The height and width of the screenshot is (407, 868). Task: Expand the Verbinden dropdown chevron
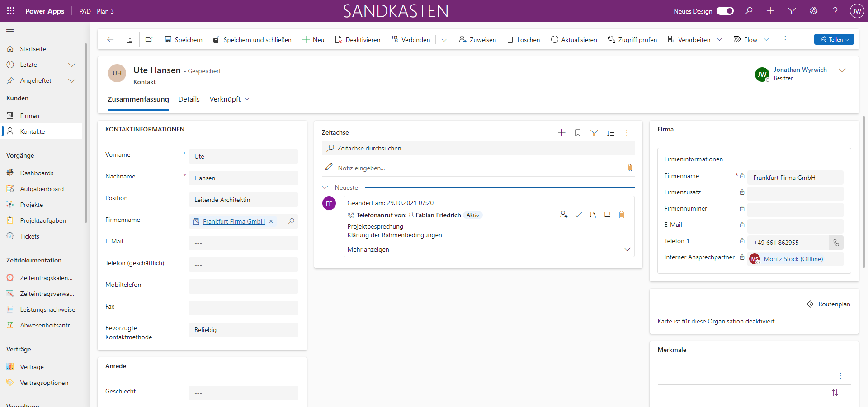444,40
